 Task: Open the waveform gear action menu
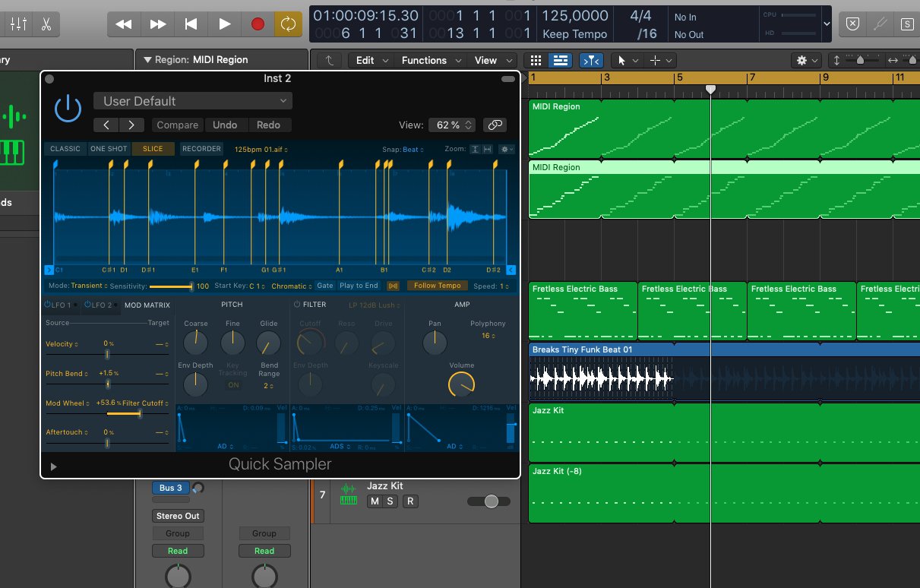507,150
